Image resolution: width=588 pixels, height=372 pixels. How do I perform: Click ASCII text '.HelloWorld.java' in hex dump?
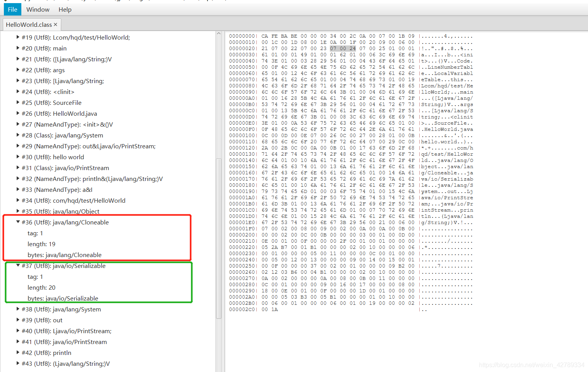(447, 129)
